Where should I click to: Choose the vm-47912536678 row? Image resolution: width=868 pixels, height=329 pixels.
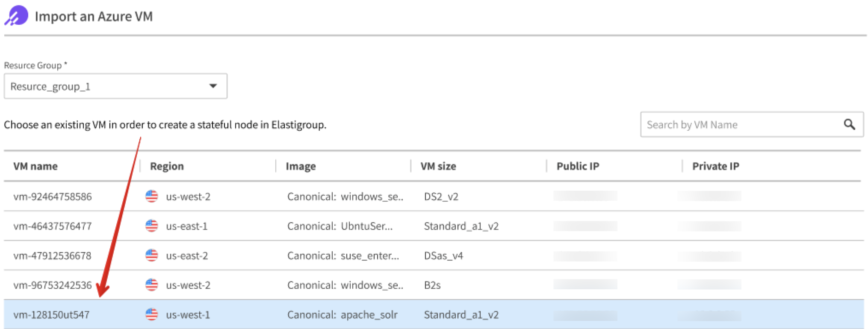click(53, 256)
